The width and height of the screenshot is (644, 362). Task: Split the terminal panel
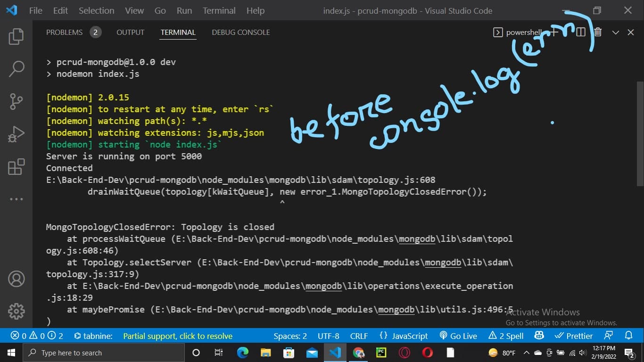581,32
